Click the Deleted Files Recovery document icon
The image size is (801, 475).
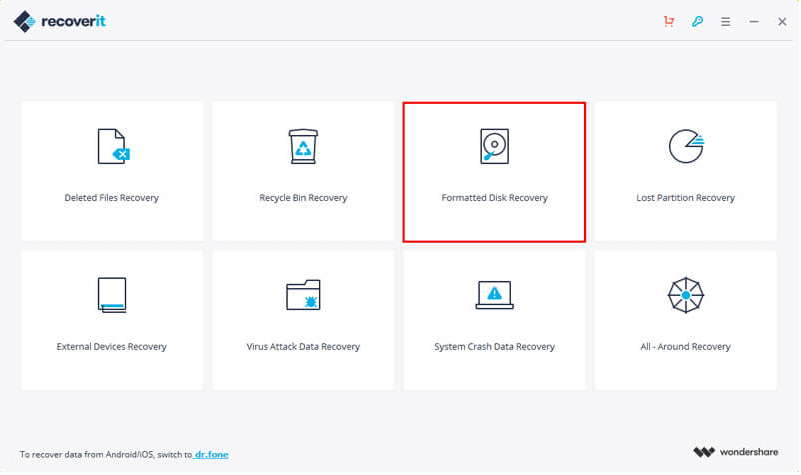[x=113, y=147]
